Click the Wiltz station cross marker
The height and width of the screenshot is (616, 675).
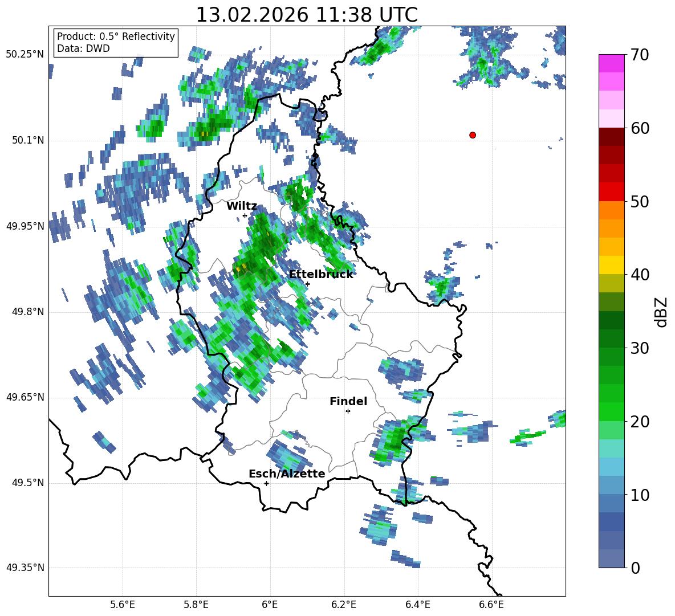point(245,215)
